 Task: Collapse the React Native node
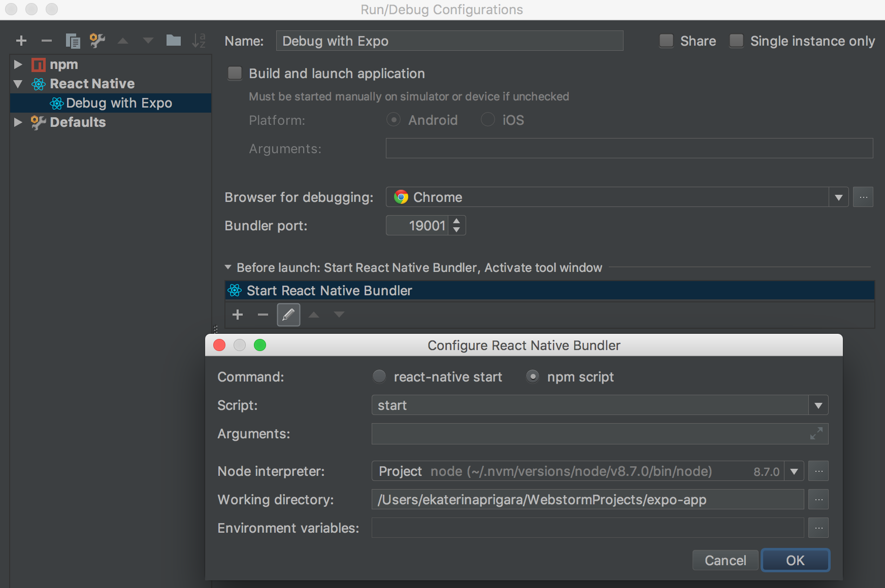[x=18, y=84]
